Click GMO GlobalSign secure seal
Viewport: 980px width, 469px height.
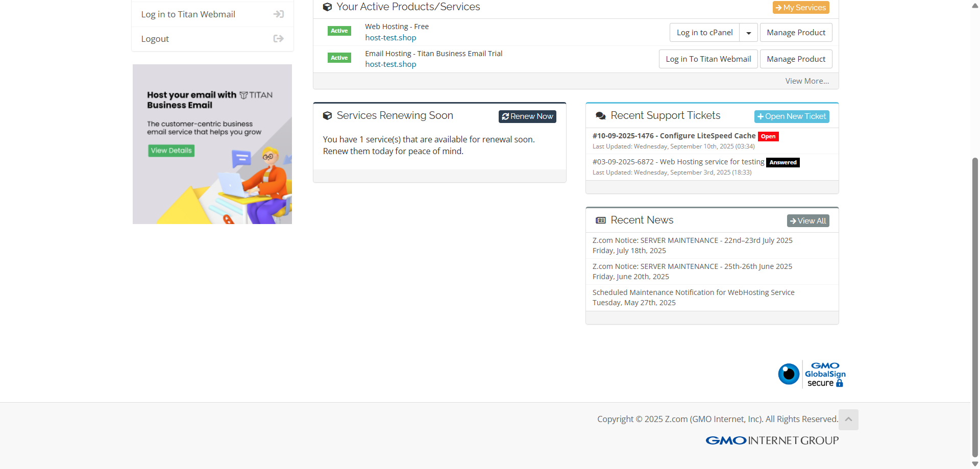812,375
